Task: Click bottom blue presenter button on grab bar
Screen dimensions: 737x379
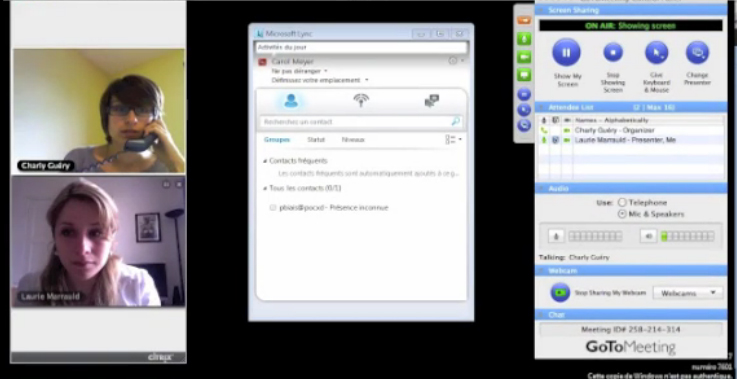Action: click(x=524, y=125)
